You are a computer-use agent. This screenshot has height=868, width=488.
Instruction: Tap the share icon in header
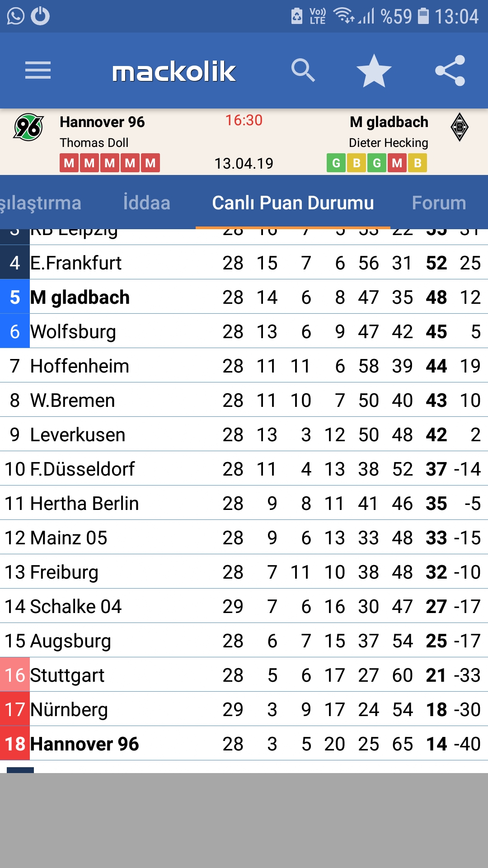450,71
